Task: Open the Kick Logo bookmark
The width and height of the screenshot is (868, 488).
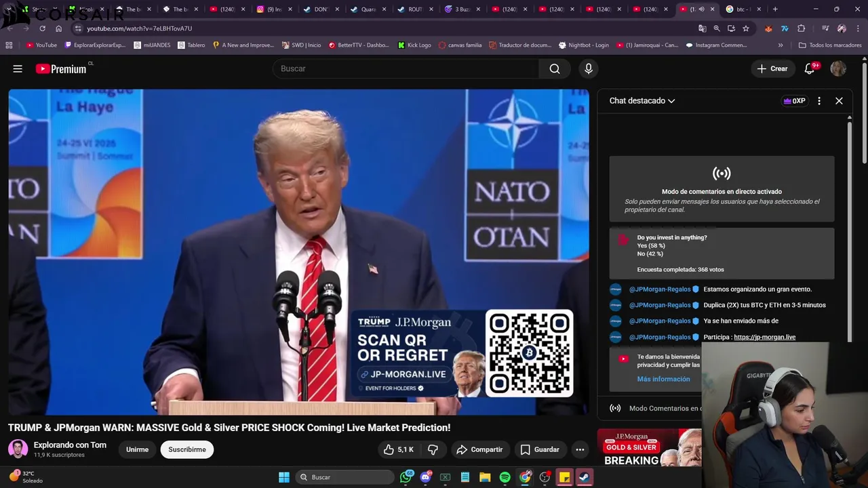Action: click(x=414, y=45)
